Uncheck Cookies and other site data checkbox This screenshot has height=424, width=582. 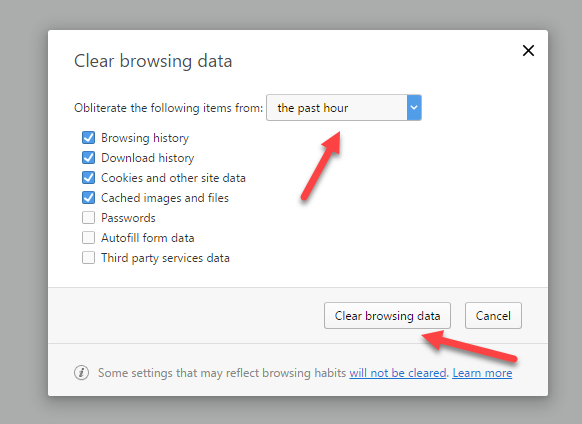point(88,178)
